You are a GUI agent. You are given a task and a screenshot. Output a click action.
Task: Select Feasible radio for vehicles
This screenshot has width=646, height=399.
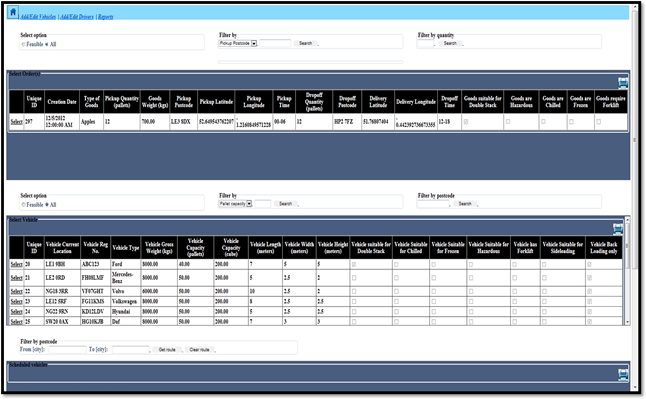pos(23,204)
